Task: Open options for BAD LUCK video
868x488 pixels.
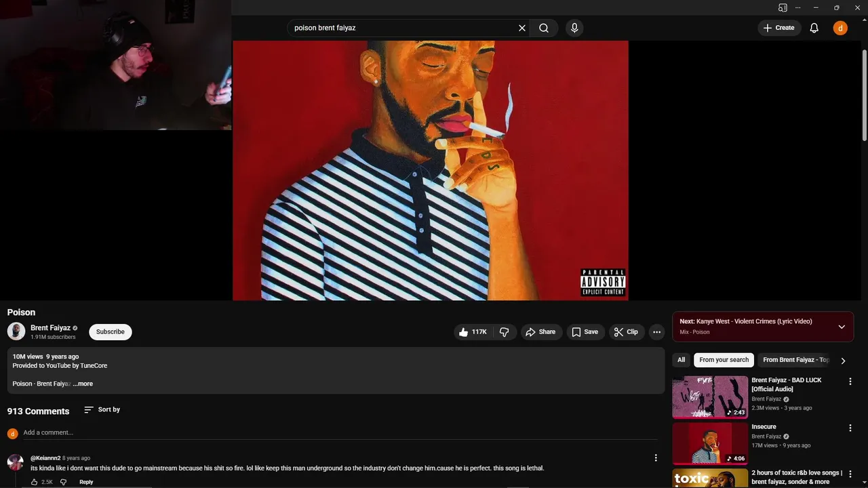Action: 850,382
